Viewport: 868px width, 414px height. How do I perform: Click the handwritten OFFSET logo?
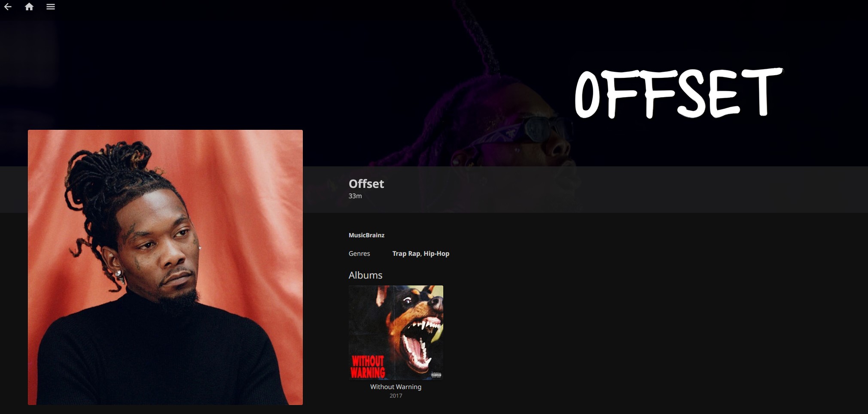(679, 93)
